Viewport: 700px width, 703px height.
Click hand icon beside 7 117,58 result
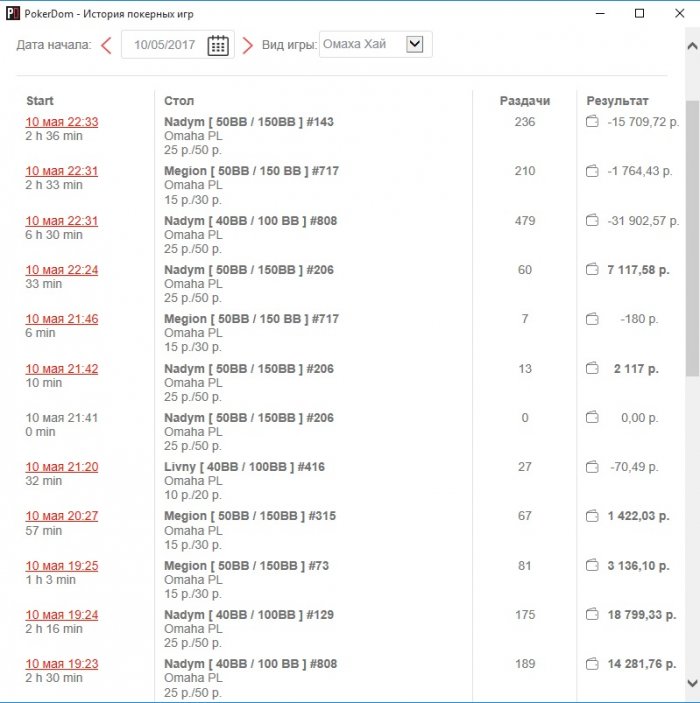click(592, 270)
